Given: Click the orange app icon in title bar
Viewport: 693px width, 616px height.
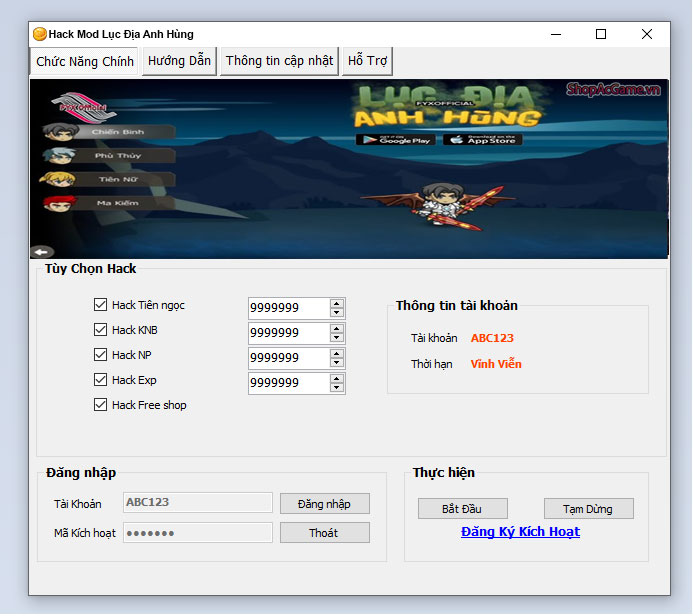Looking at the screenshot, I should coord(39,34).
